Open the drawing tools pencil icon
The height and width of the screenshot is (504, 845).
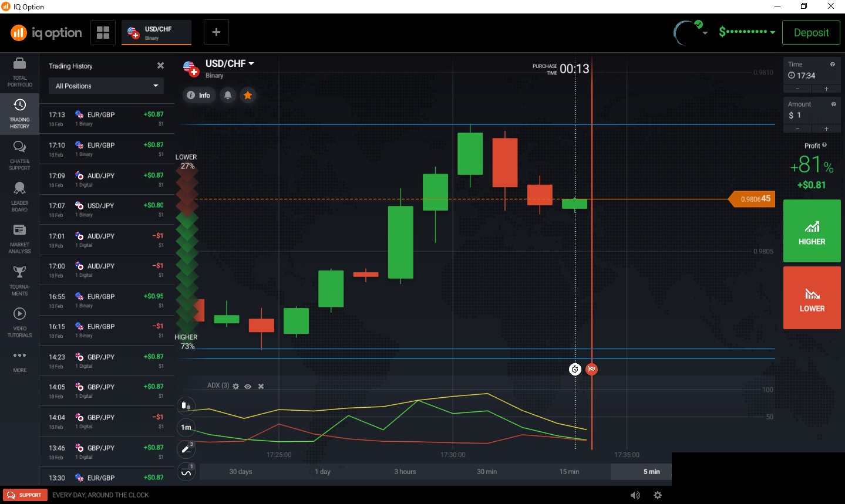(186, 449)
